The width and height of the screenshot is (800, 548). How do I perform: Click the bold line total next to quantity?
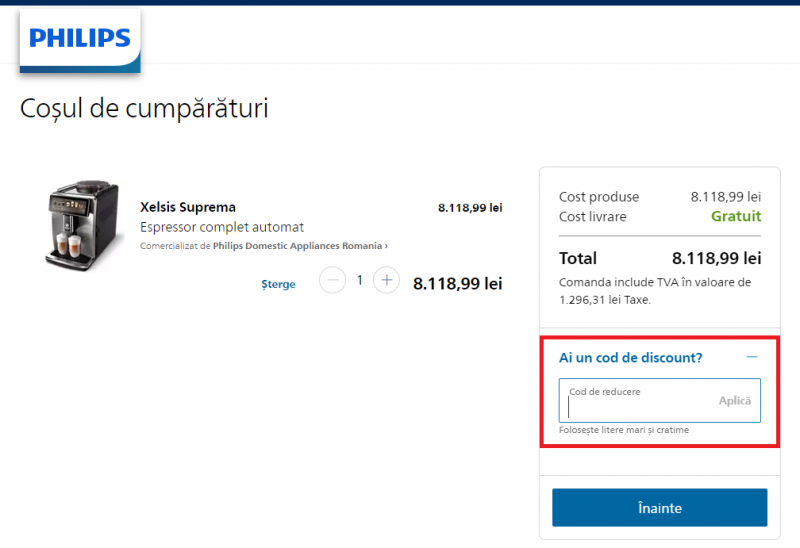pos(458,284)
